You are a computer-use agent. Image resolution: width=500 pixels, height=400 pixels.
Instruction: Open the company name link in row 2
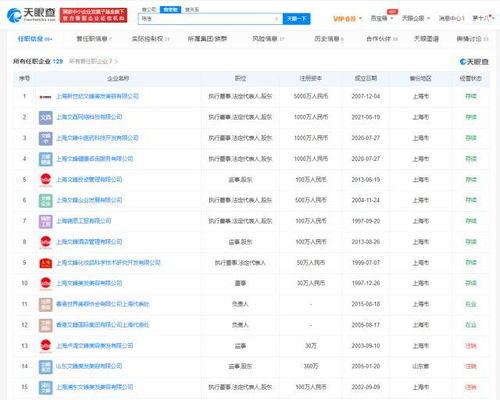pos(89,117)
